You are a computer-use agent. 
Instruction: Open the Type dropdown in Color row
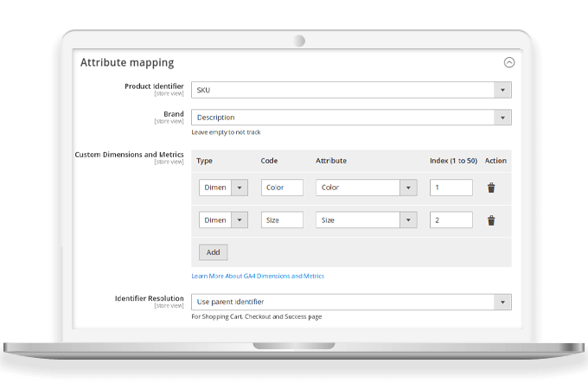point(223,188)
